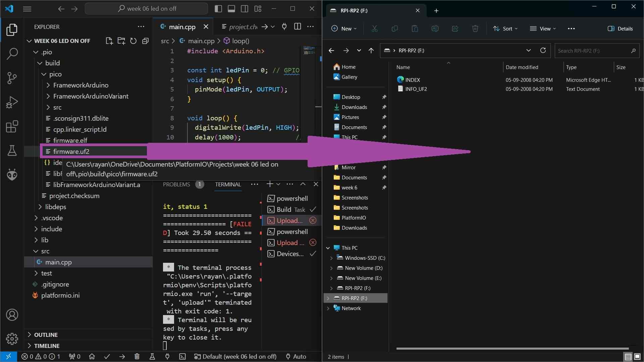Open the Source Control view icon
644x362 pixels.
12,78
